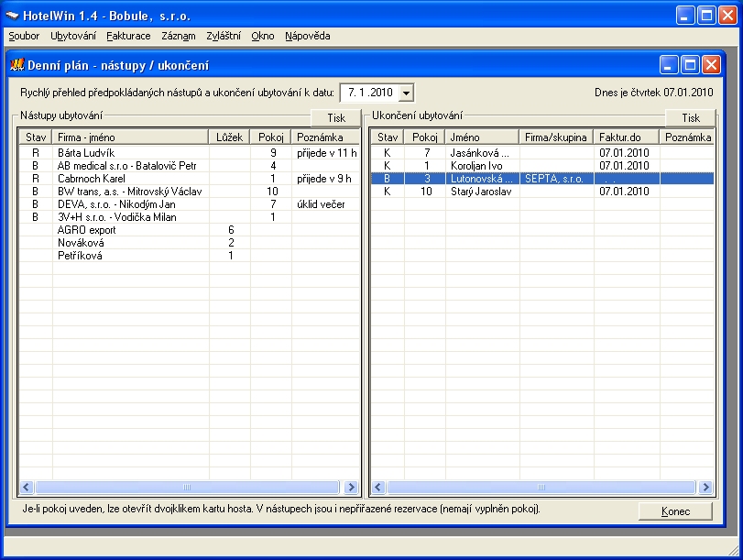
Task: Open the Nápověda menu
Action: point(307,36)
